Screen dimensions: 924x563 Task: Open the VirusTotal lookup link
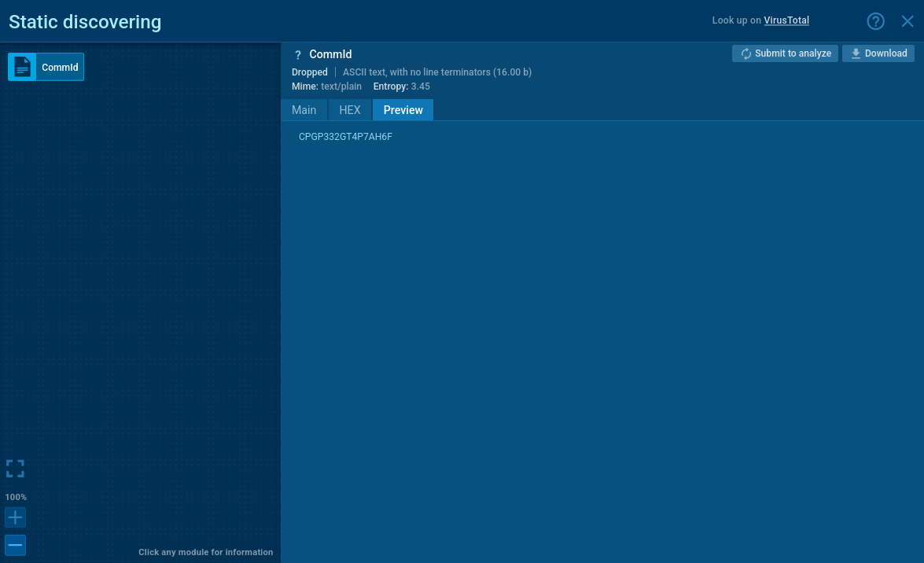(x=786, y=20)
